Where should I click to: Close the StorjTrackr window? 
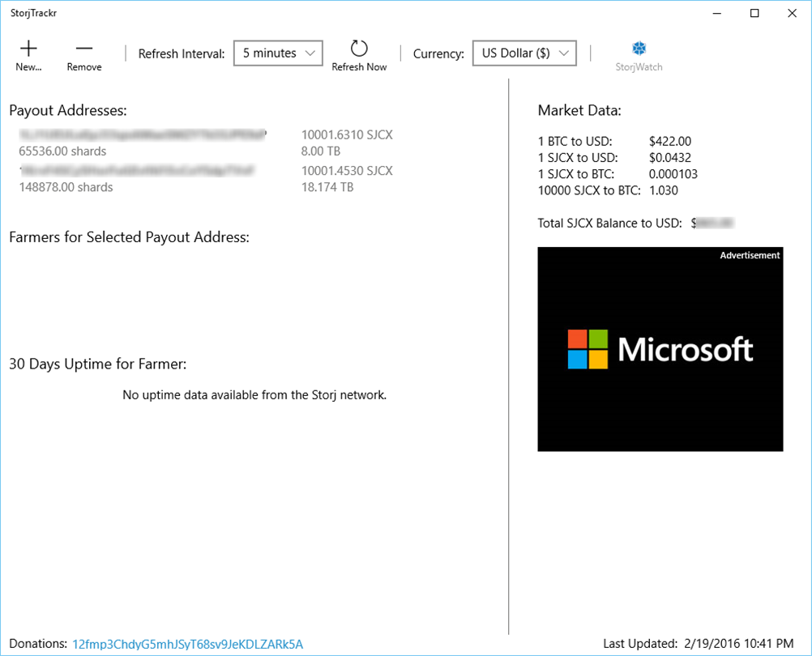792,13
